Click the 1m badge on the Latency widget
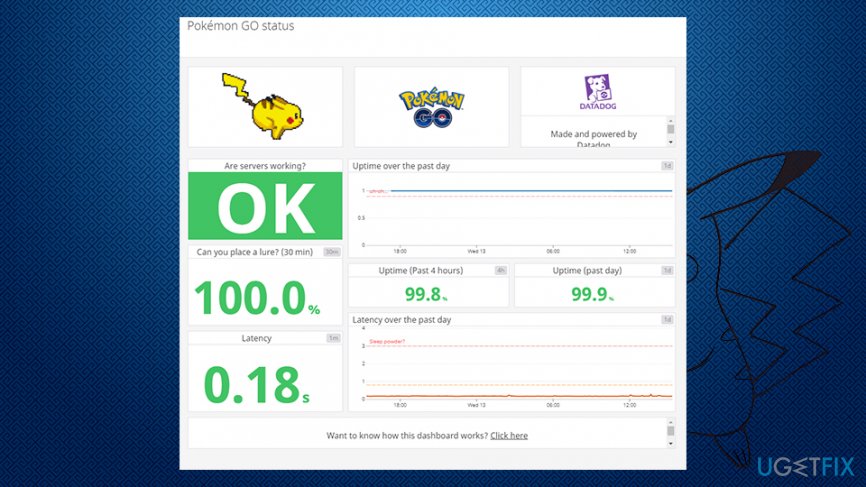 click(333, 338)
